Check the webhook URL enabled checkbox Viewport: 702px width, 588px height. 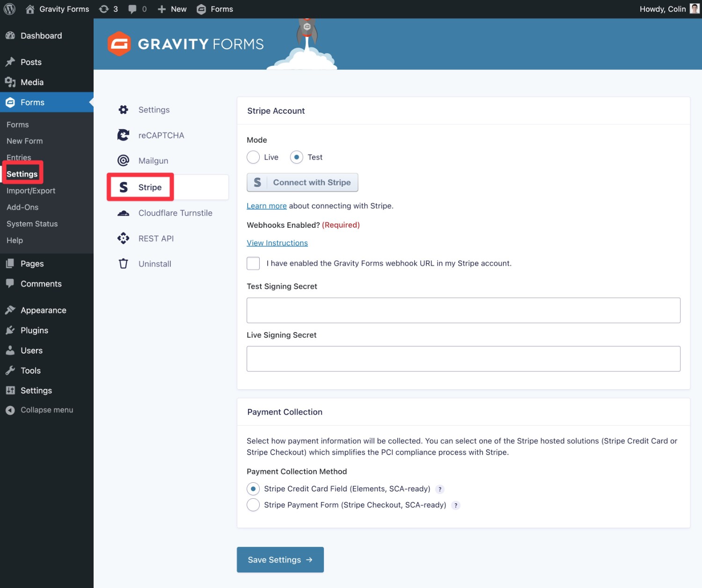253,263
